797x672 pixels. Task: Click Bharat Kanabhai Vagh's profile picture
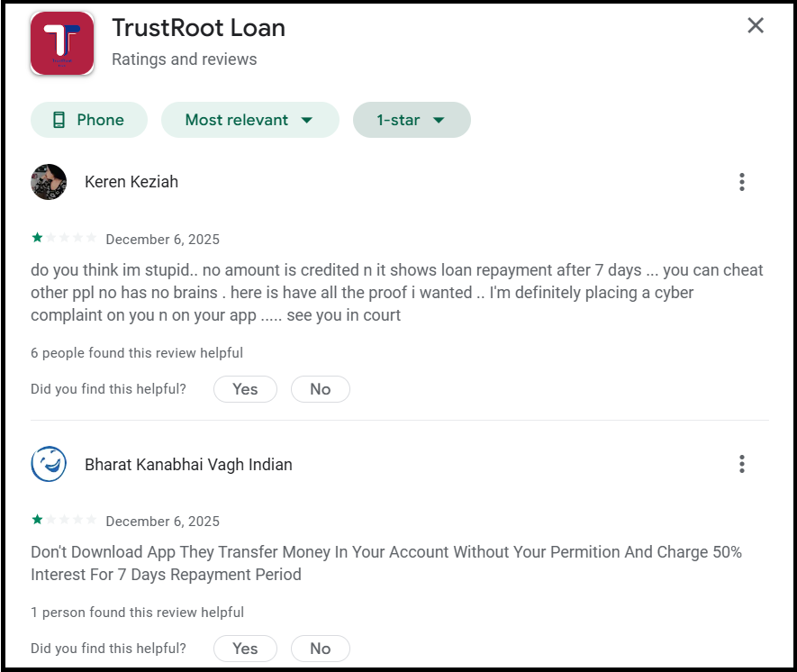coord(49,464)
